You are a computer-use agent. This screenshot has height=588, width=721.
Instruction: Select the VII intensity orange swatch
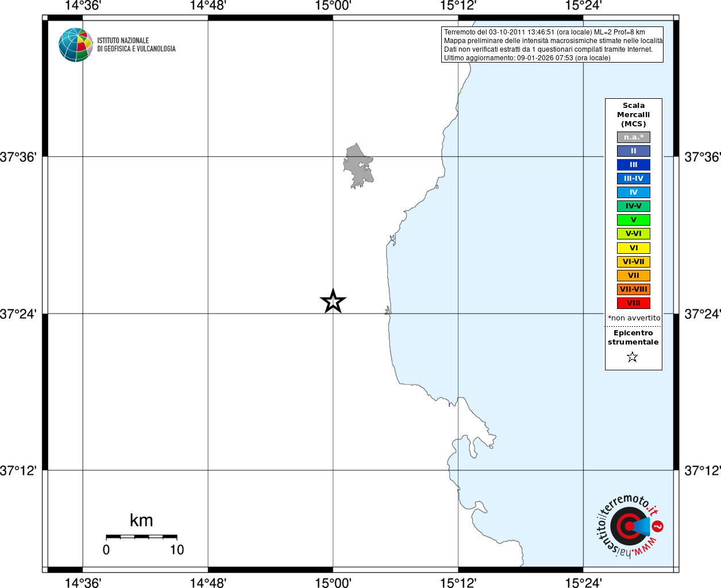[634, 276]
